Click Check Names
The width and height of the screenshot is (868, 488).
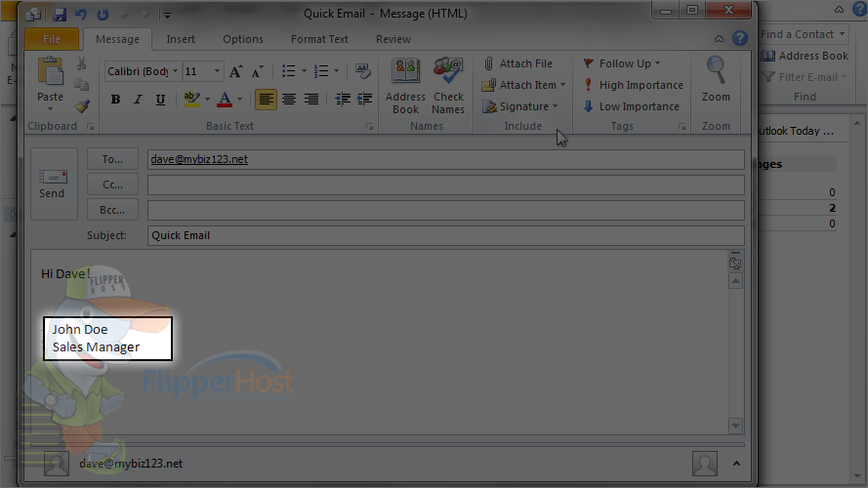point(448,86)
